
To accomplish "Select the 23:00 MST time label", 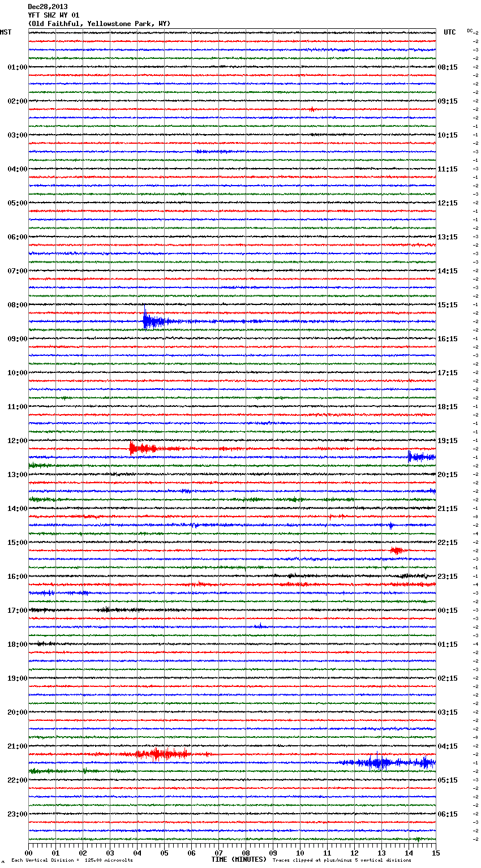I will (x=18, y=814).
